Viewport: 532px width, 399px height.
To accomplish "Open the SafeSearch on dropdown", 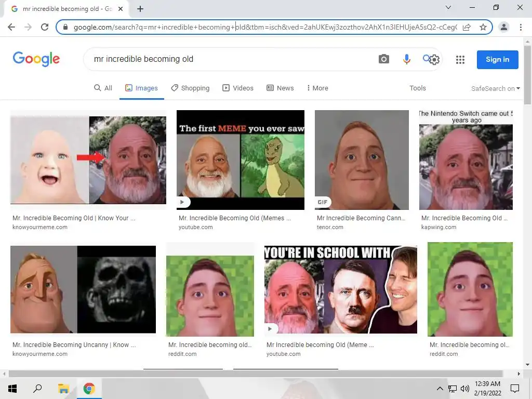I will pyautogui.click(x=495, y=88).
